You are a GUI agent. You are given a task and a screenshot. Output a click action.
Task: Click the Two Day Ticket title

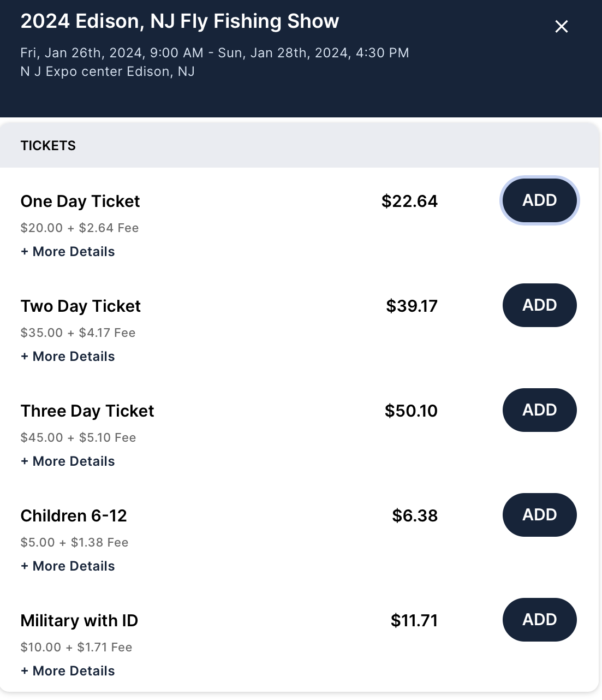coord(81,306)
